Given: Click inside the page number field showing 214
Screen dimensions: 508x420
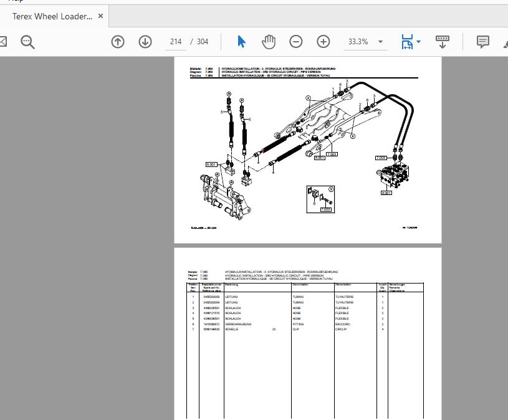Looking at the screenshot, I should (x=175, y=41).
